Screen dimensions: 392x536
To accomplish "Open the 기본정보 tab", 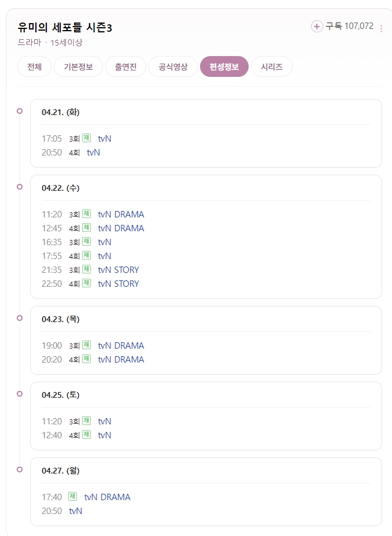I will (x=78, y=66).
